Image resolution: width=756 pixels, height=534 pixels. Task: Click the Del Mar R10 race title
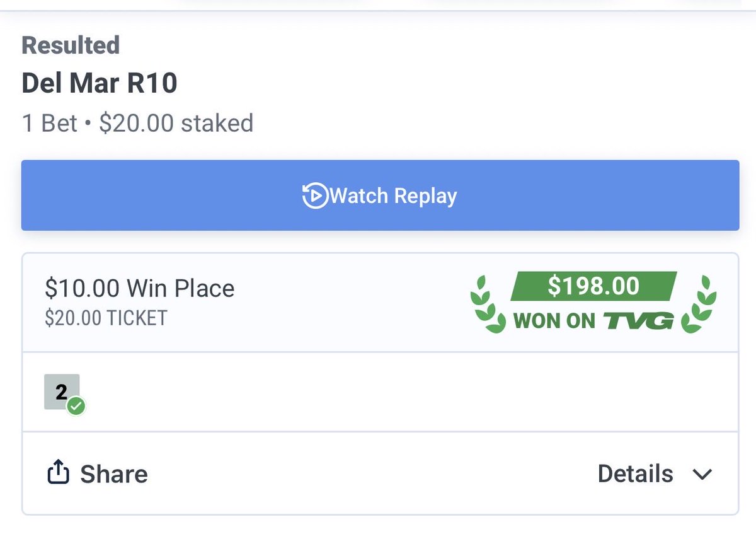[99, 83]
